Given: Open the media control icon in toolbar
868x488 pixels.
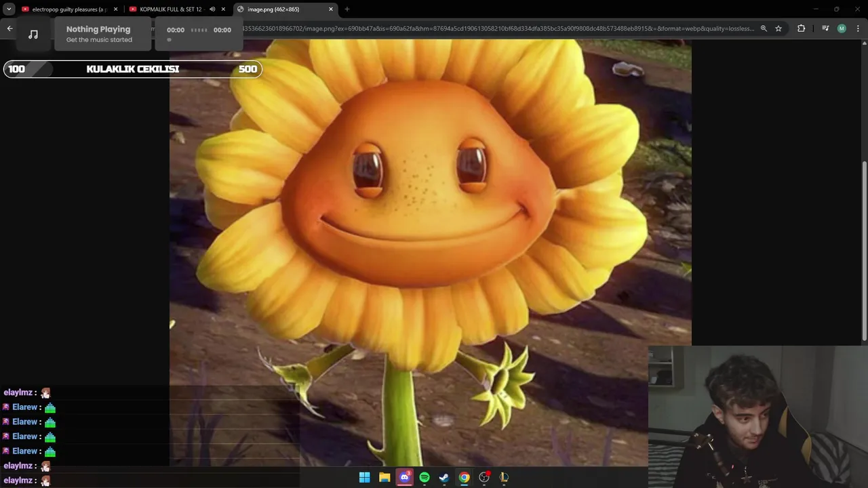Looking at the screenshot, I should [825, 28].
